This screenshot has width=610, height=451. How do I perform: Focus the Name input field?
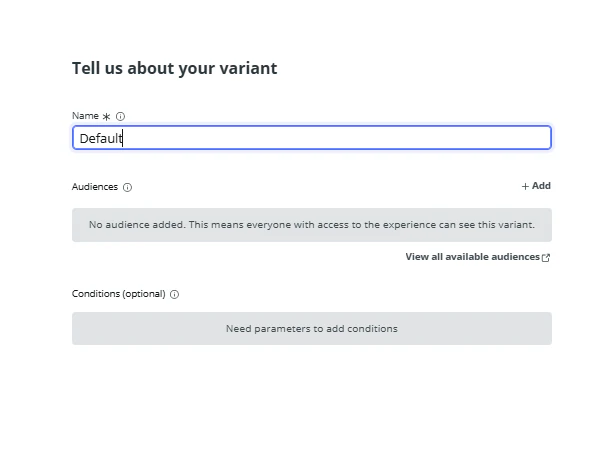tap(312, 138)
